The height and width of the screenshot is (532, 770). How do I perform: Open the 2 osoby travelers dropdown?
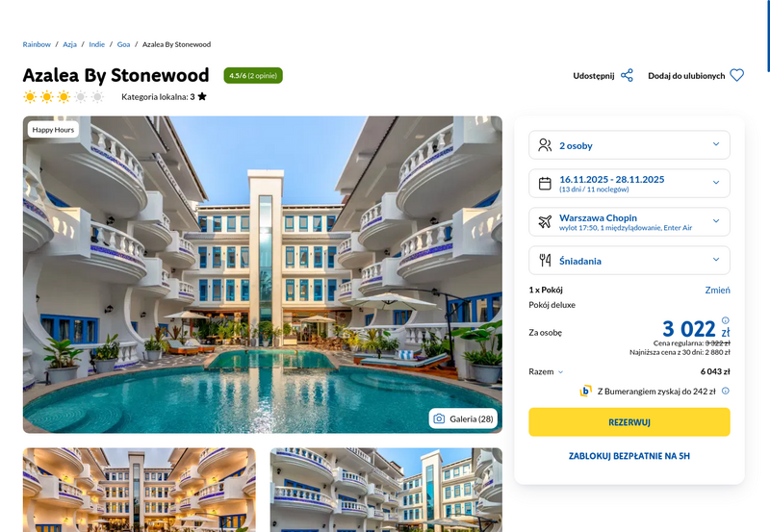pos(629,145)
